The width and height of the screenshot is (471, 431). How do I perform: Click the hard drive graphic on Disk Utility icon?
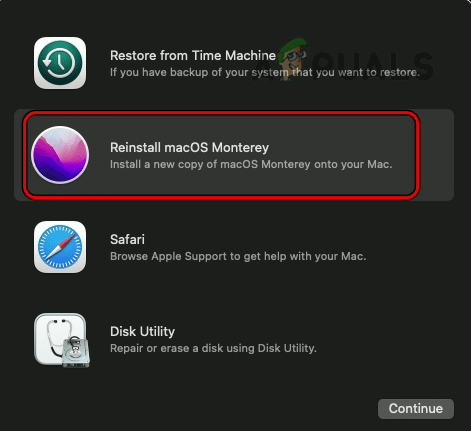pos(76,352)
